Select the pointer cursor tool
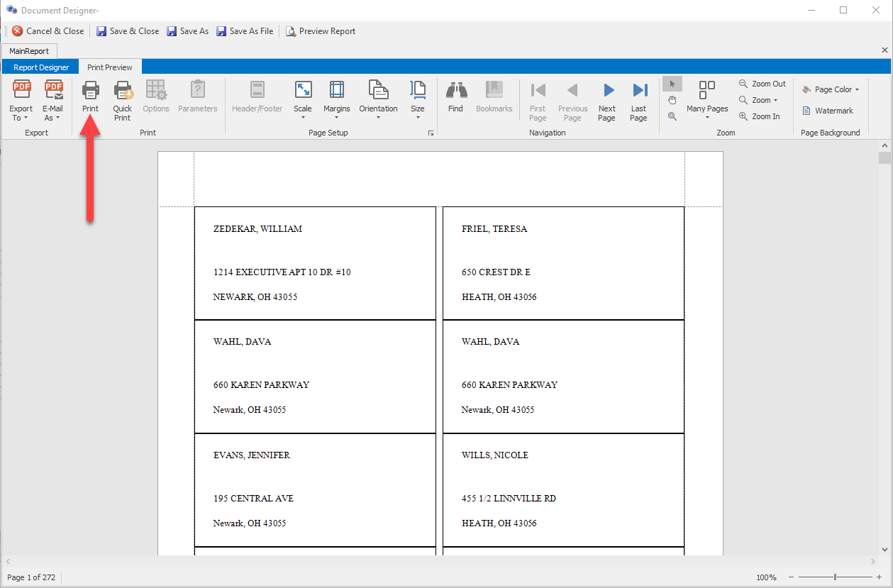893x588 pixels. 672,84
